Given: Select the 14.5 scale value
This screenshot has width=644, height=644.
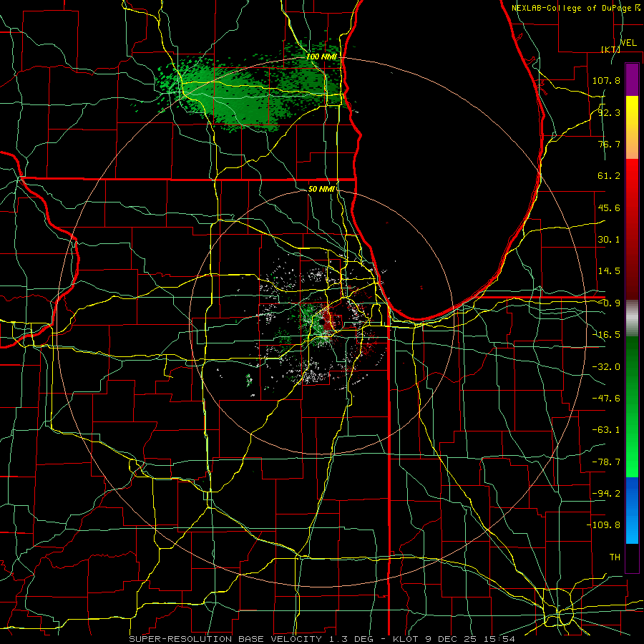Looking at the screenshot, I should [609, 271].
